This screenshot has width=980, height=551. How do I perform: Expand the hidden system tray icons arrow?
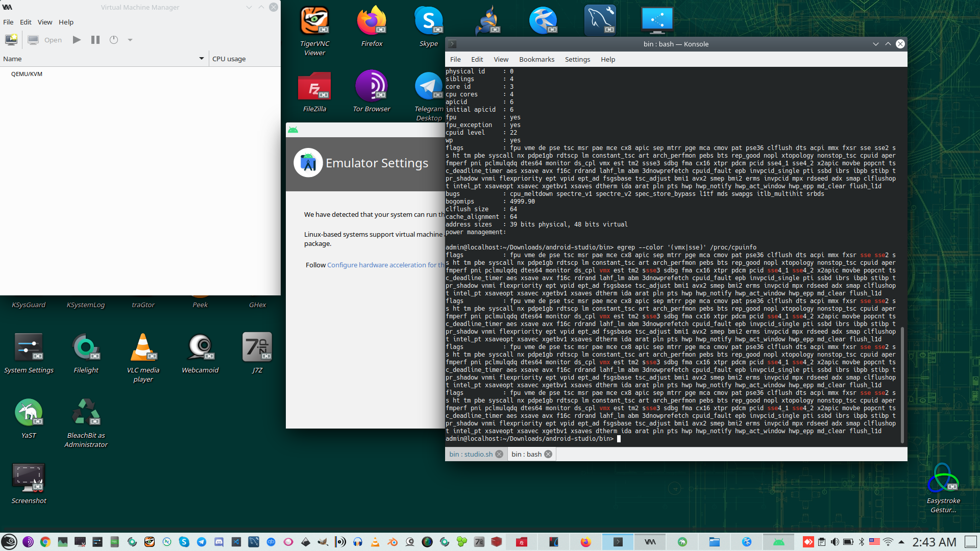[x=901, y=542]
